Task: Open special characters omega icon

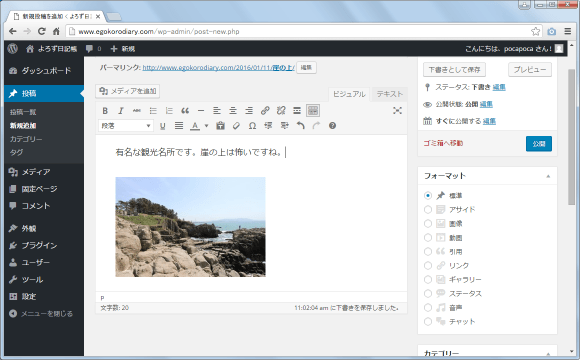Action: 252,126
